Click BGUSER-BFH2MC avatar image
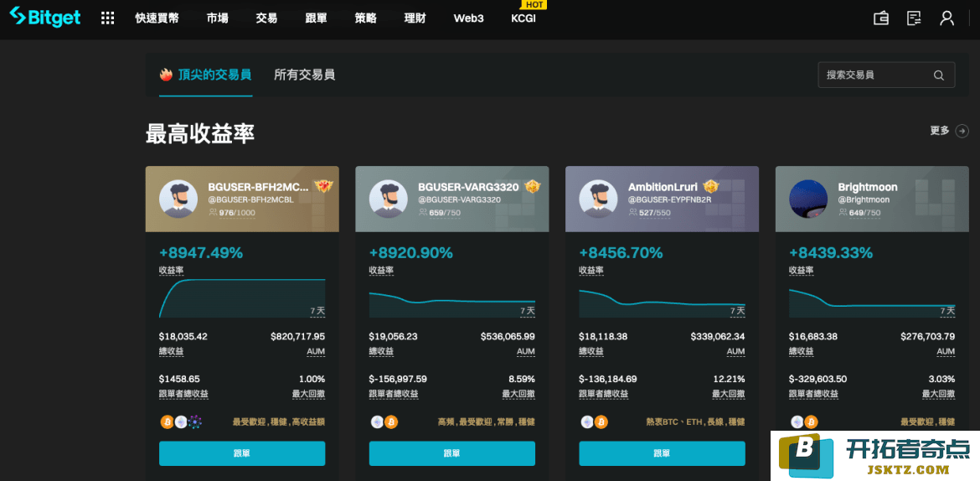The height and width of the screenshot is (481, 980). coord(178,199)
